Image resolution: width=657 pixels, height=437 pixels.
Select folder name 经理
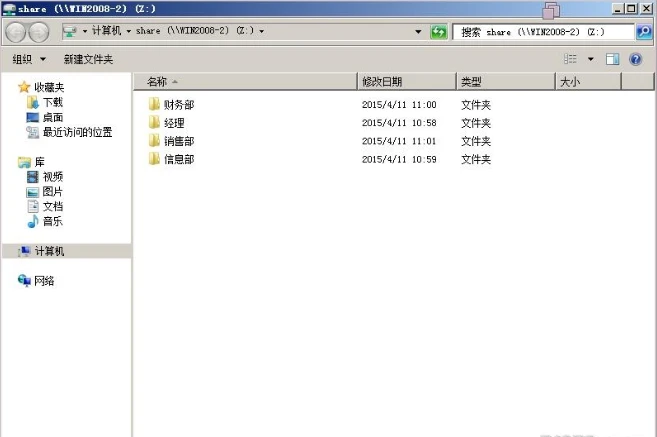174,123
